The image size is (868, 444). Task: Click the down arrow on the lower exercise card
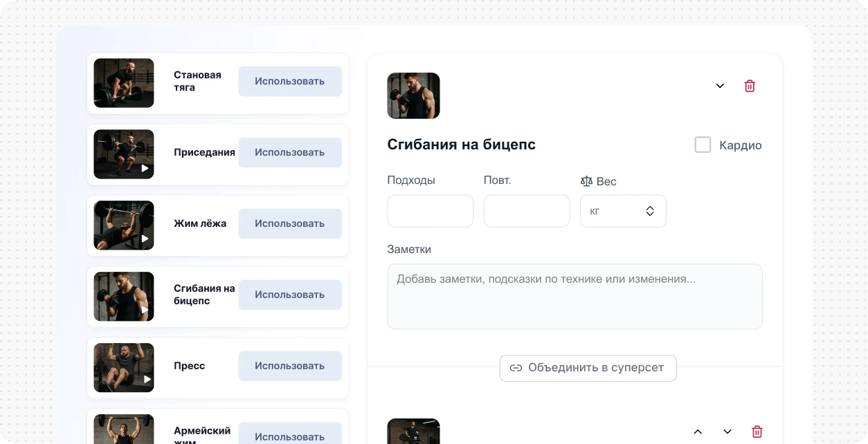727,432
